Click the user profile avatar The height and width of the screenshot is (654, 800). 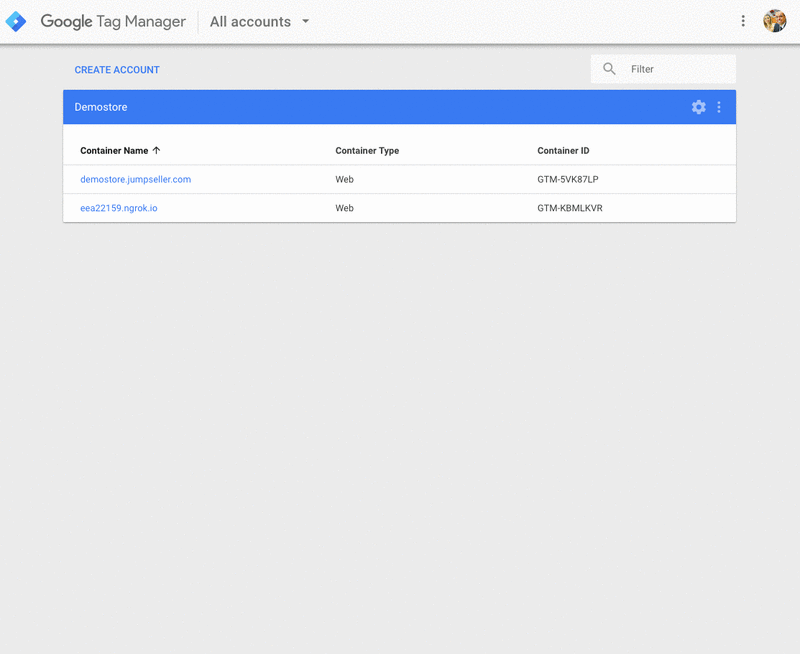click(774, 21)
